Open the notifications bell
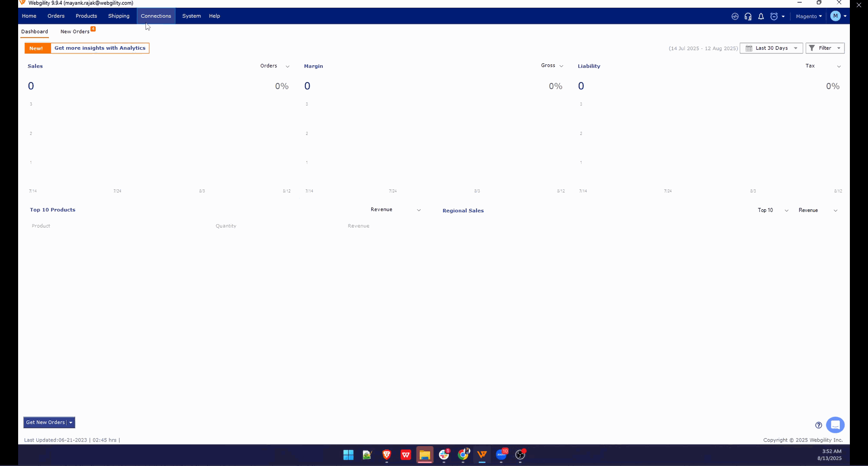 (761, 16)
